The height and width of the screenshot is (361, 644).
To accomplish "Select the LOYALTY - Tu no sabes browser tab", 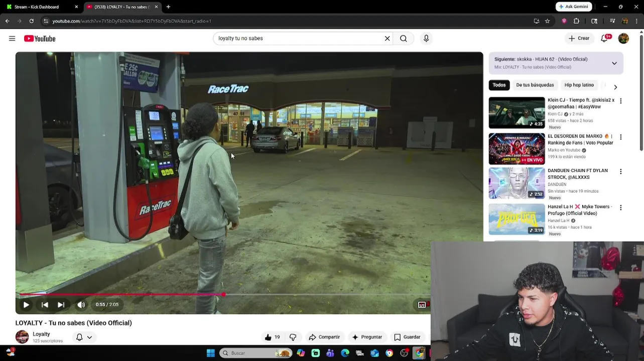I will pos(122,7).
